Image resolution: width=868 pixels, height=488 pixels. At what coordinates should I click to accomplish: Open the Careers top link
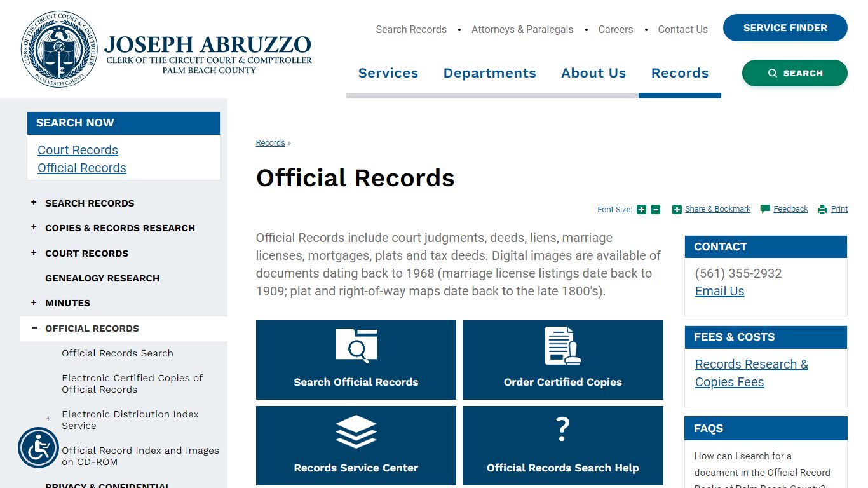click(x=616, y=29)
